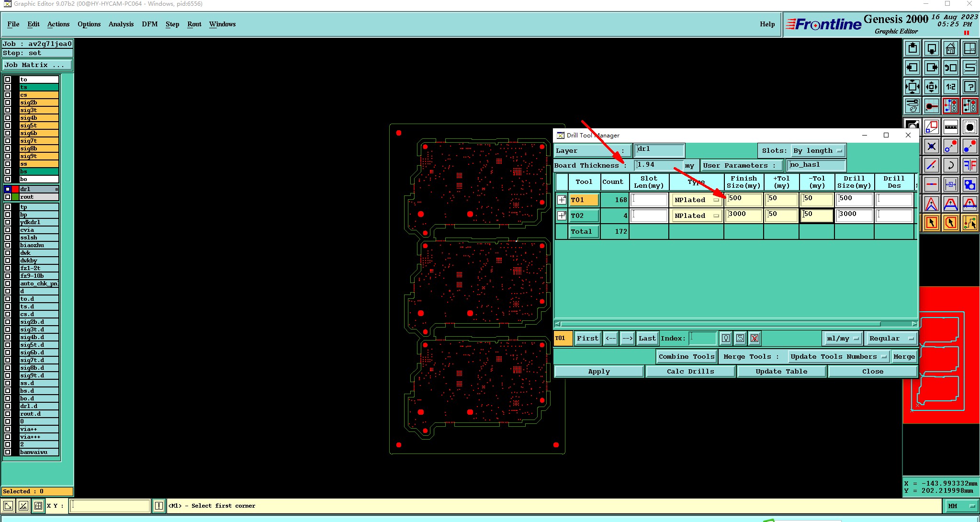This screenshot has width=980, height=522.
Task: Click the mirror F icon
Action: tap(969, 165)
